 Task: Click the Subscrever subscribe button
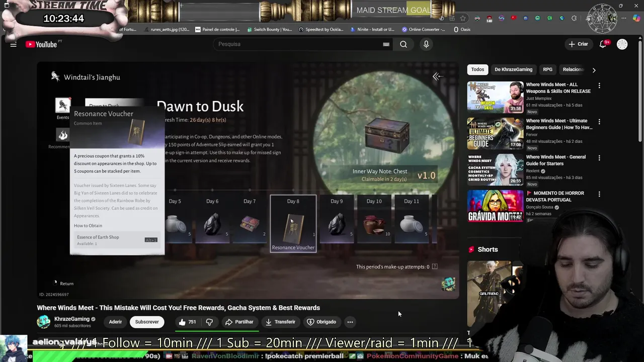(x=147, y=322)
